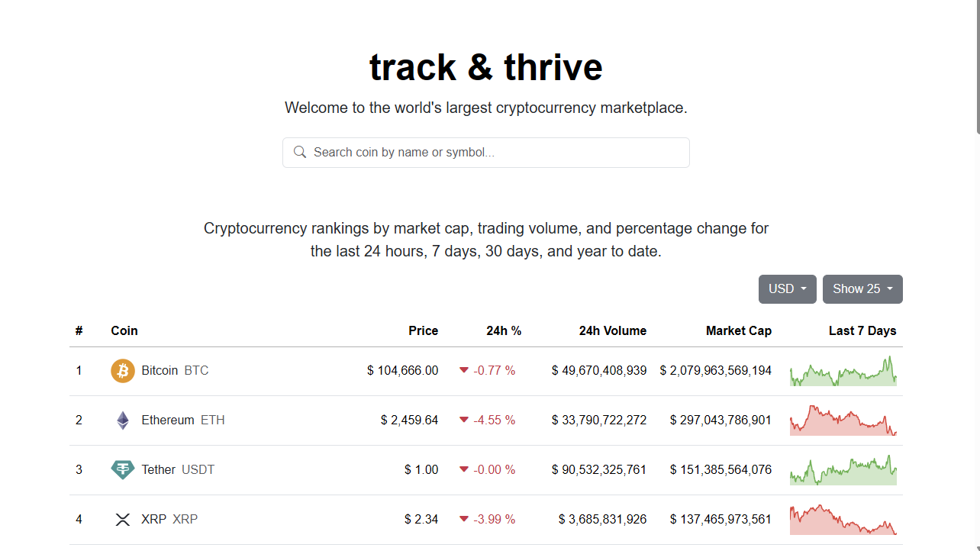
Task: Click Tether market cap $ 151,385,564,076
Action: click(x=721, y=470)
